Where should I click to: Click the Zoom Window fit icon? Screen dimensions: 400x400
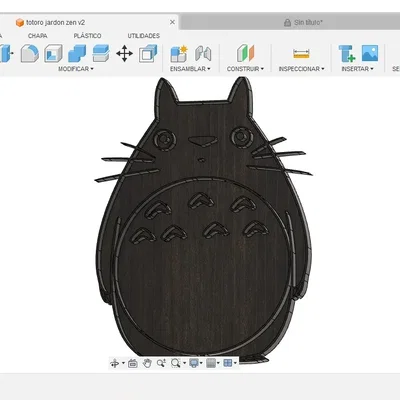[x=175, y=363]
